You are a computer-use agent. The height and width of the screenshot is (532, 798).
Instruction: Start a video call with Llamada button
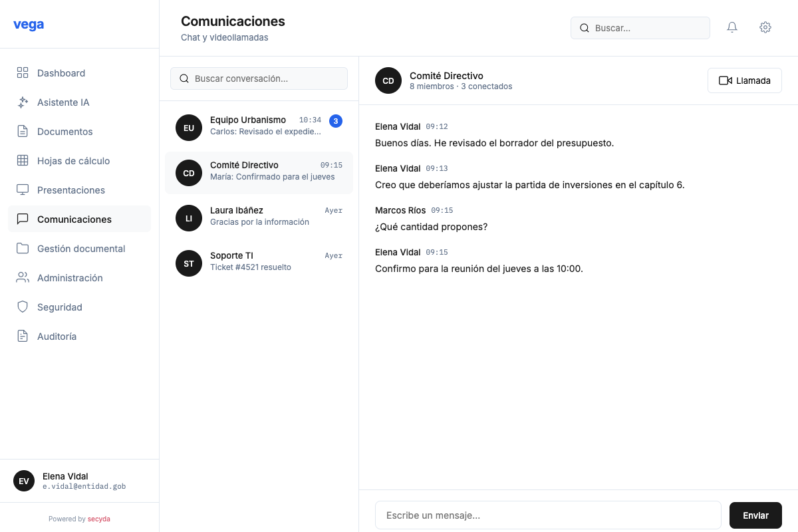click(x=744, y=80)
